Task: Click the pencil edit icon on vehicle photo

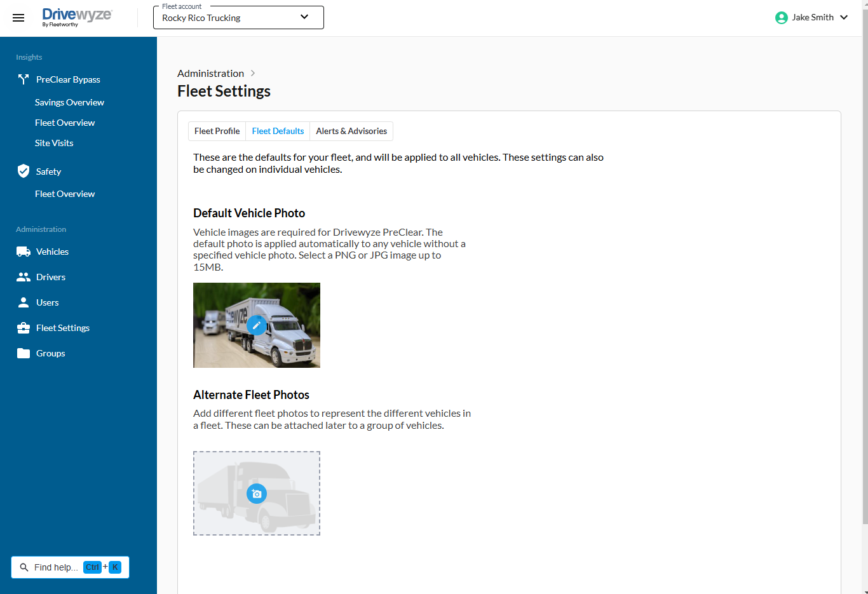Action: [257, 325]
